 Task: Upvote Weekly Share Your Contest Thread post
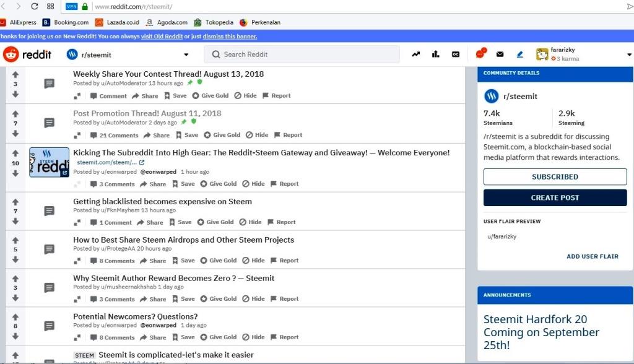[15, 74]
